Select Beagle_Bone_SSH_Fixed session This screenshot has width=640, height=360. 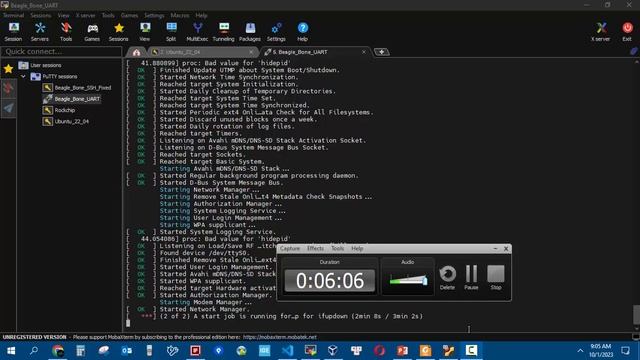[77, 88]
